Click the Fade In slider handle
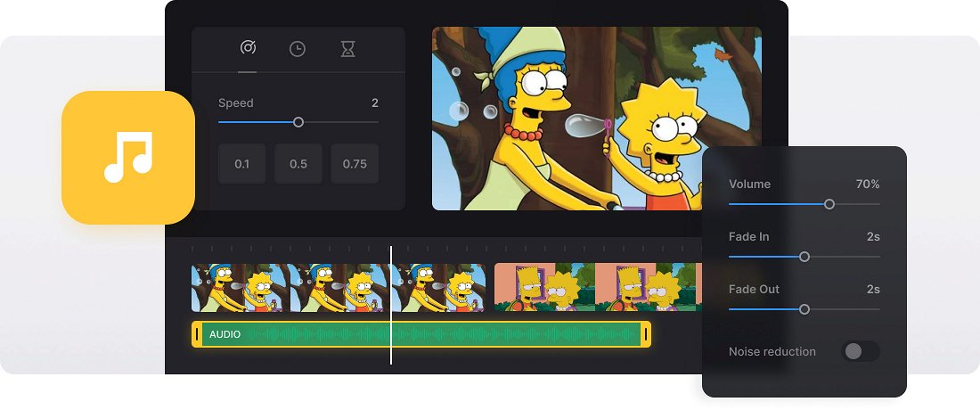The height and width of the screenshot is (410, 980). click(x=804, y=257)
